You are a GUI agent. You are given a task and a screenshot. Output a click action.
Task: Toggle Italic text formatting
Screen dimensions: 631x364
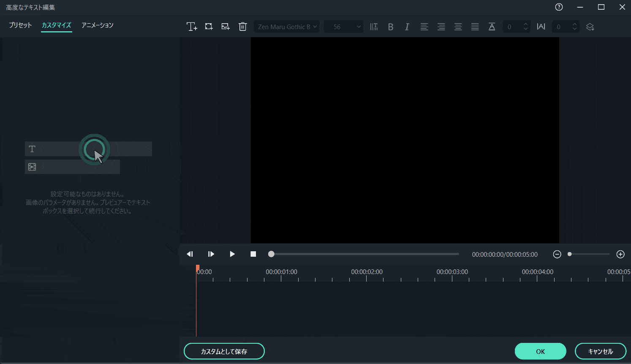click(407, 27)
